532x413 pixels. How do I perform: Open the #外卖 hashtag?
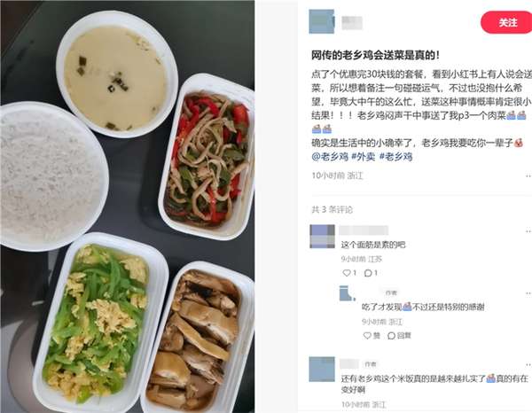(x=363, y=157)
